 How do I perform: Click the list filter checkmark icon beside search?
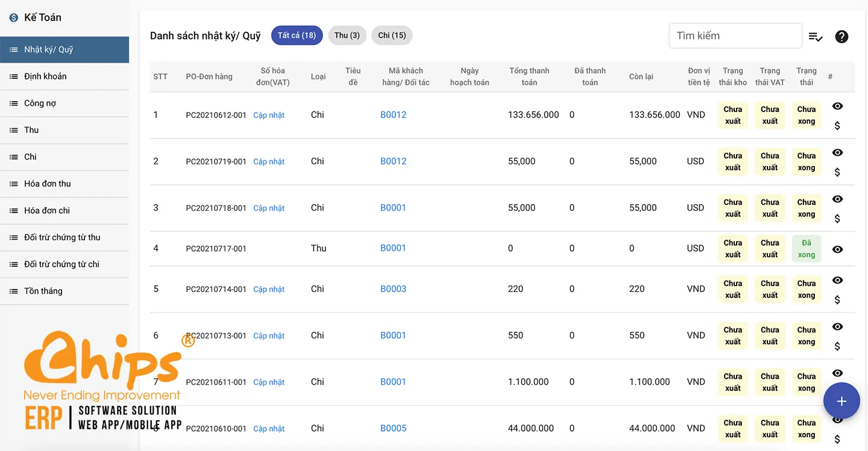(816, 37)
